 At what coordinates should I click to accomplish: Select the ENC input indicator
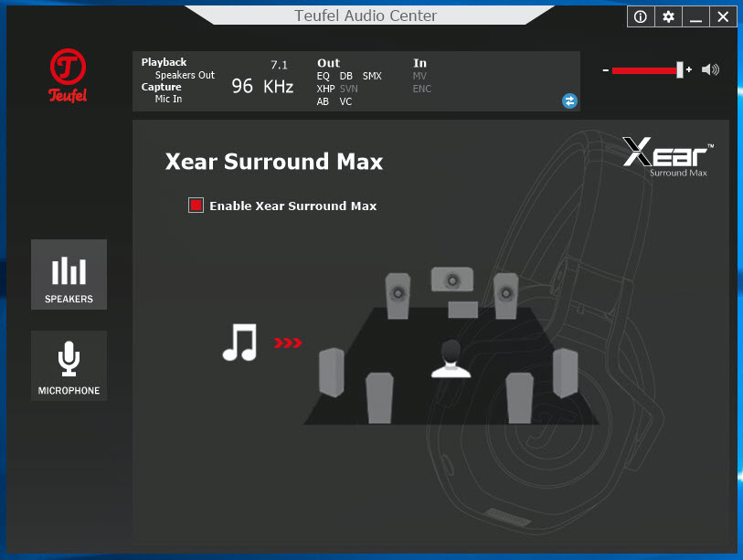(x=421, y=89)
